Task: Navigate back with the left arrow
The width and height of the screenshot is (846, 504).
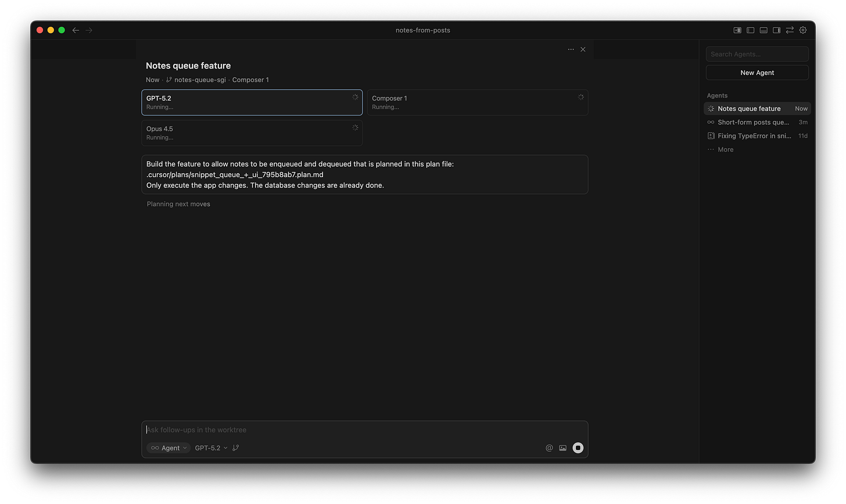Action: 76,30
